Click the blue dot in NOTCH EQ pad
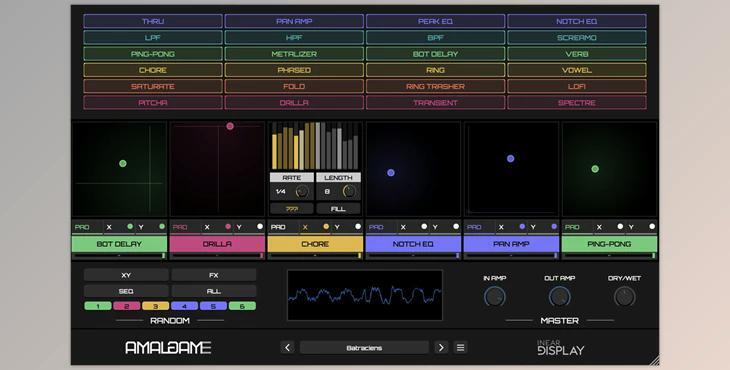Viewport: 730px width, 370px height. pos(391,173)
